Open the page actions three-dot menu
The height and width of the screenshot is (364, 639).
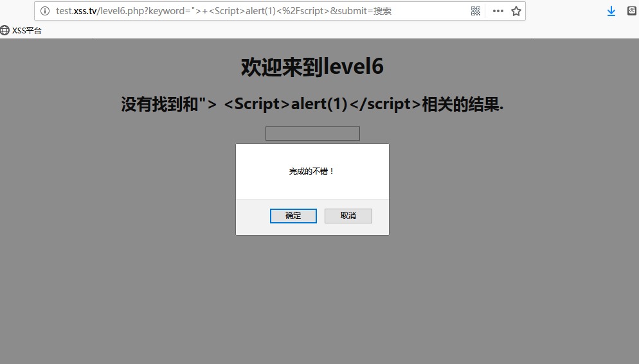pyautogui.click(x=498, y=11)
